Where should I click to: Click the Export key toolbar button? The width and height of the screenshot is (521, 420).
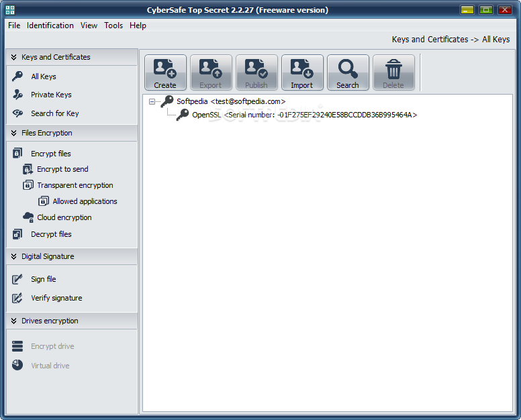(x=211, y=72)
